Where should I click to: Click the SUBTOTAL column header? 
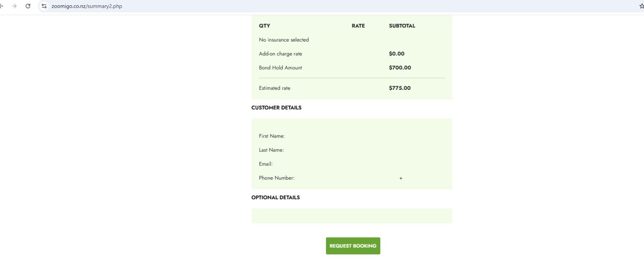[402, 26]
